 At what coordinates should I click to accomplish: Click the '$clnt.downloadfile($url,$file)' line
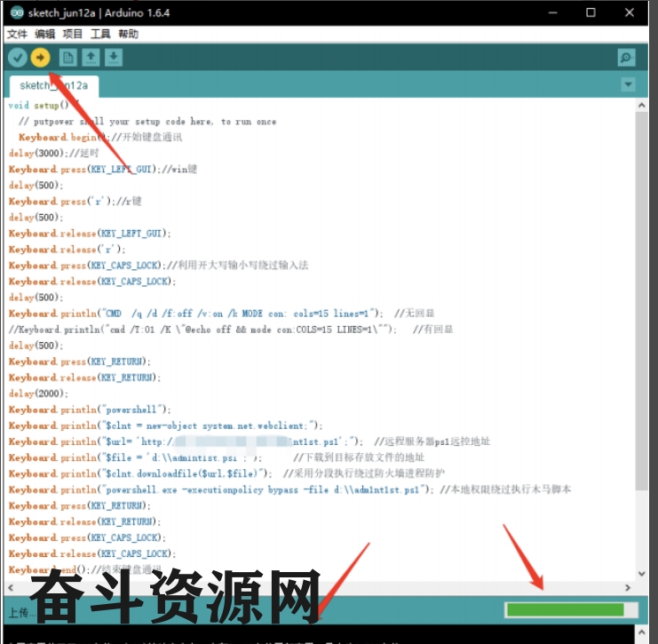click(226, 473)
